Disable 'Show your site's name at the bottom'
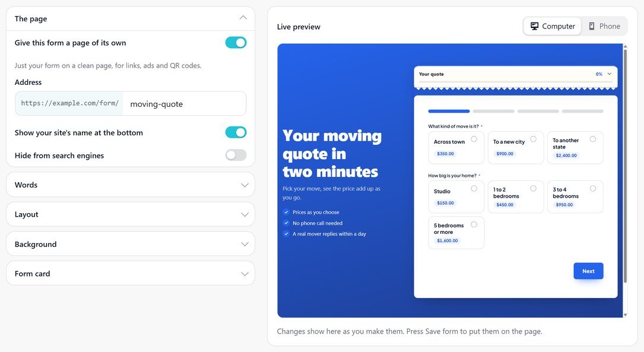Screen dimensions: 644x352 point(236,132)
